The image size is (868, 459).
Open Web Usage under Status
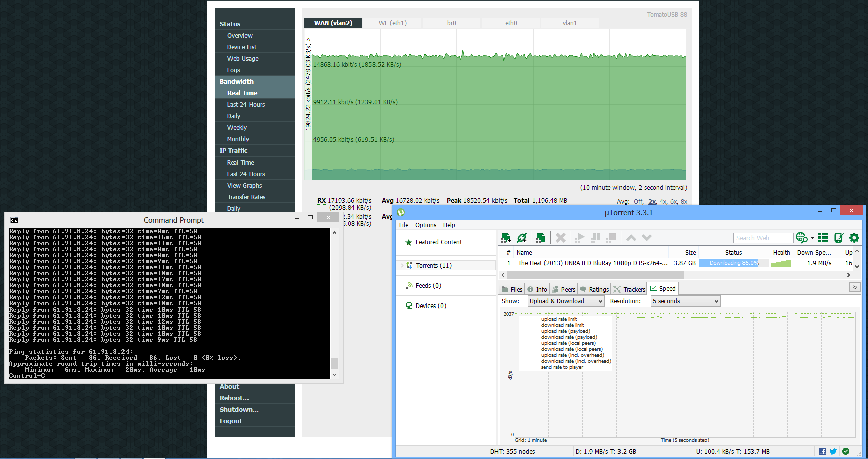click(x=242, y=59)
